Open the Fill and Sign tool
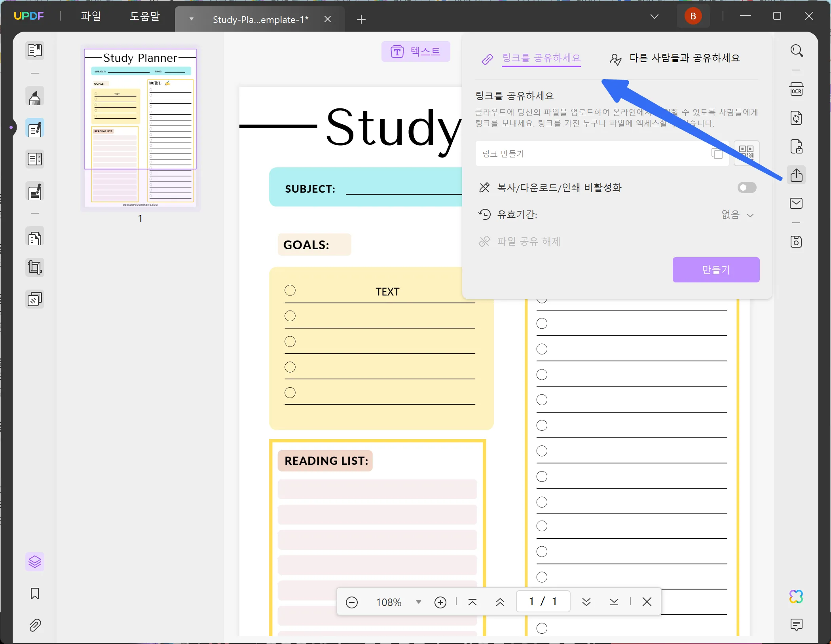831x644 pixels. pos(35,191)
